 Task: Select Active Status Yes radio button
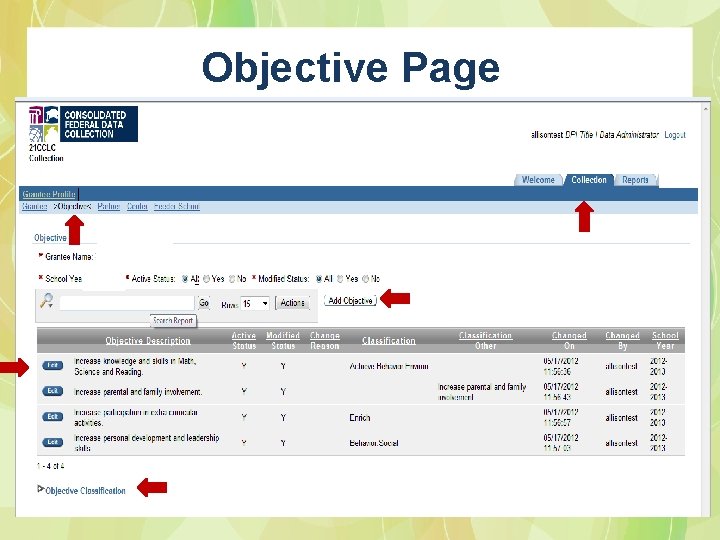pyautogui.click(x=206, y=279)
